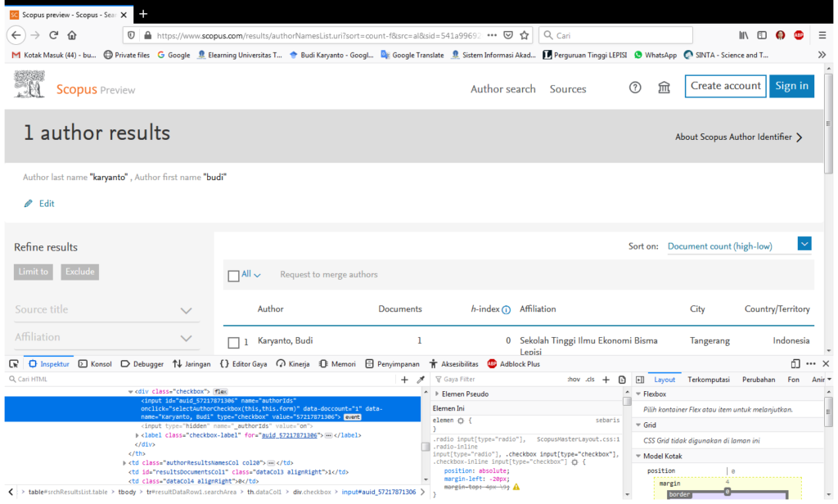Click the Sign in button
The height and width of the screenshot is (504, 838).
pyautogui.click(x=791, y=86)
